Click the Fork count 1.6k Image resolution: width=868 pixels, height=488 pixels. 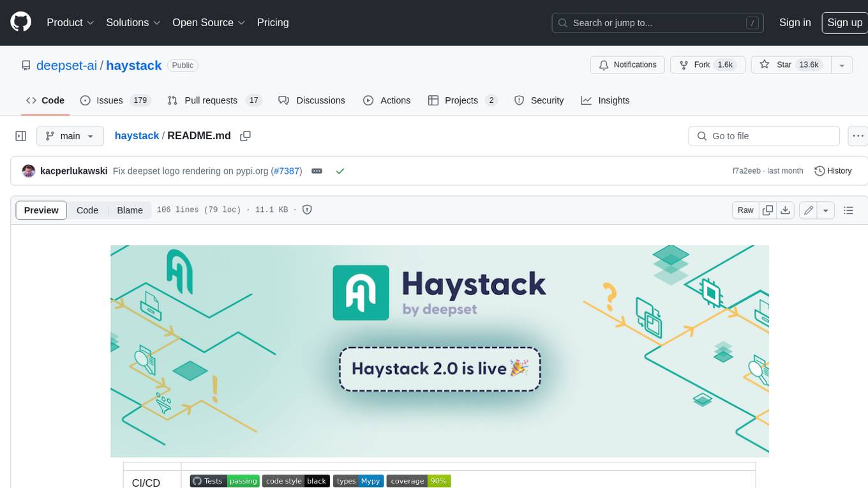tap(725, 65)
